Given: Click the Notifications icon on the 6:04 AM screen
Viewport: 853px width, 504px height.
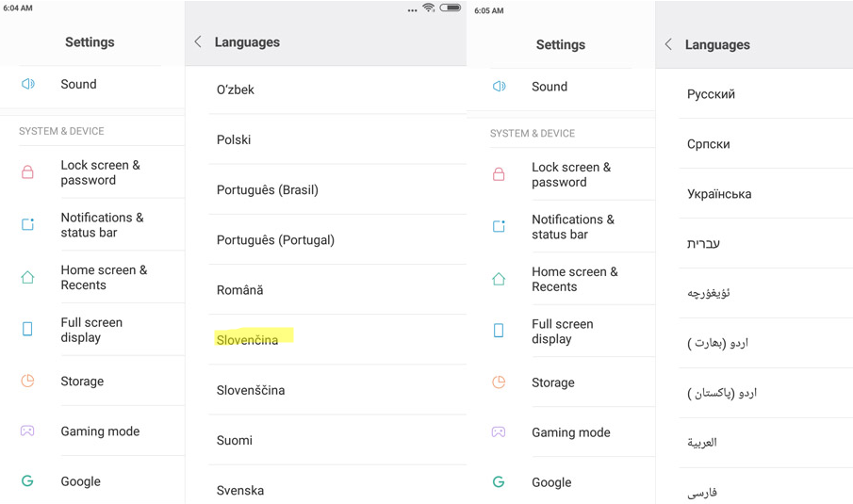Looking at the screenshot, I should (28, 224).
